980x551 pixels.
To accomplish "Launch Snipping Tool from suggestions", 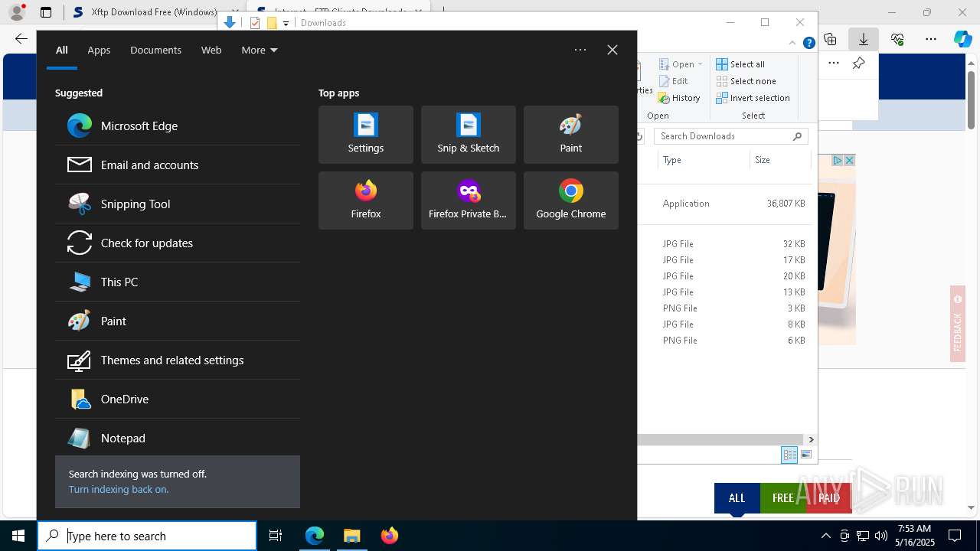I will pyautogui.click(x=178, y=204).
